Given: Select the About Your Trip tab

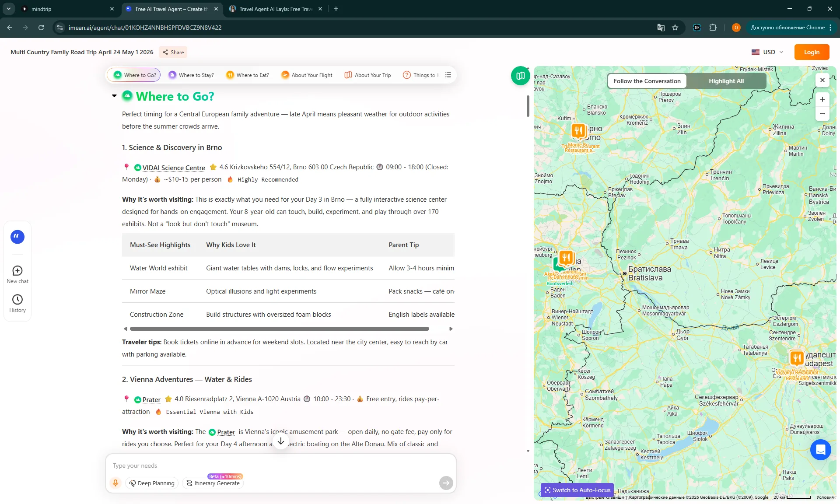Looking at the screenshot, I should point(367,75).
